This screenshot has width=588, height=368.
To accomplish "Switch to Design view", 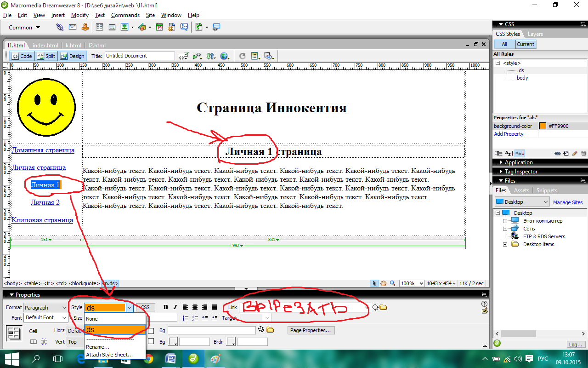I will tap(73, 56).
